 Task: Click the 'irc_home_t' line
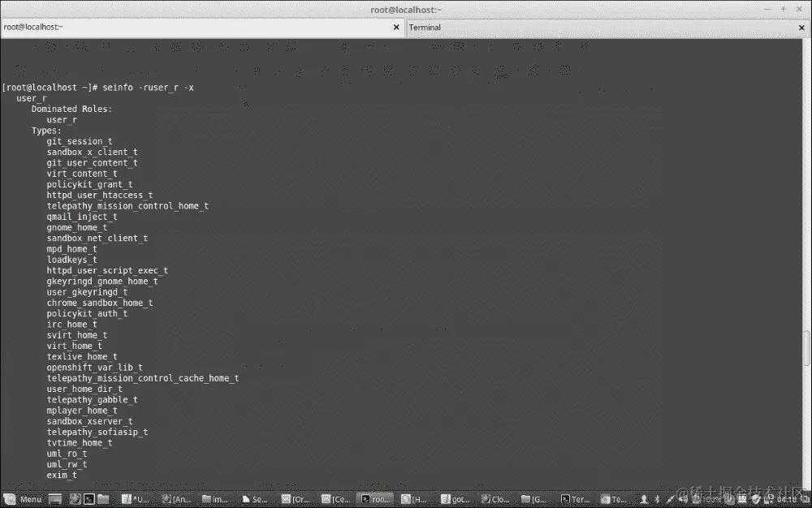(71, 325)
